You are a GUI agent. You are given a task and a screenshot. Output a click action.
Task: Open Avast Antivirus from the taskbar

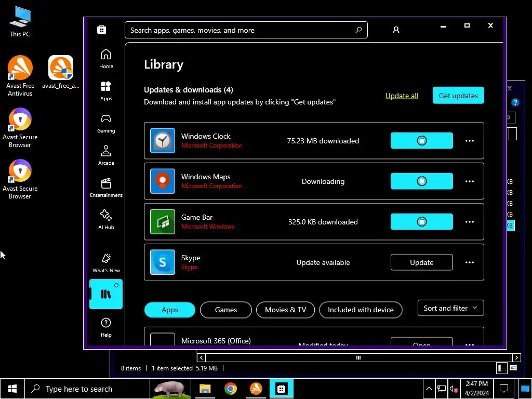[256, 389]
